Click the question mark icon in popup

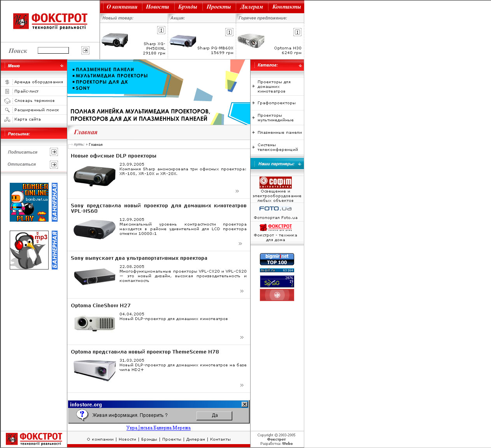[82, 415]
